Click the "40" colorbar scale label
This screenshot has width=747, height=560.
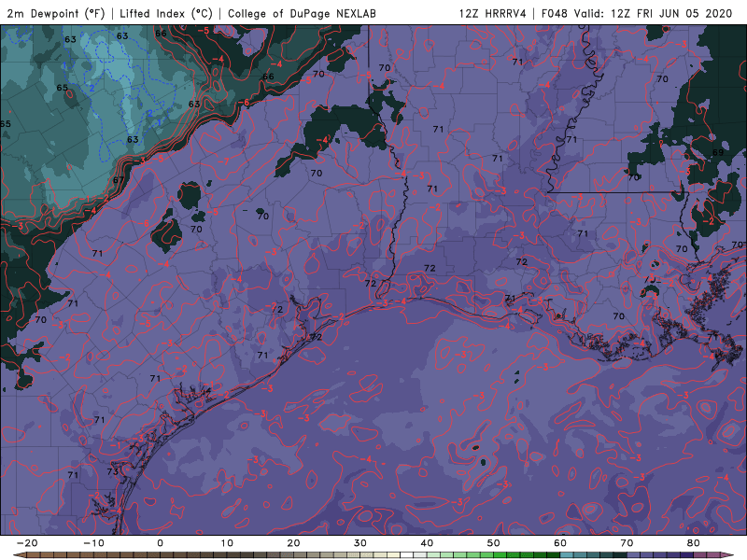pyautogui.click(x=427, y=543)
